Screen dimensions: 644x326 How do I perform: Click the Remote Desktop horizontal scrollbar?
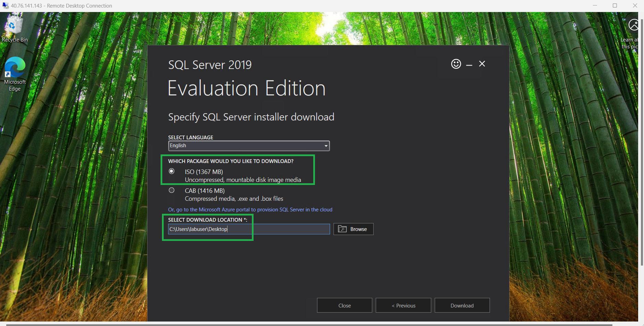(309, 325)
